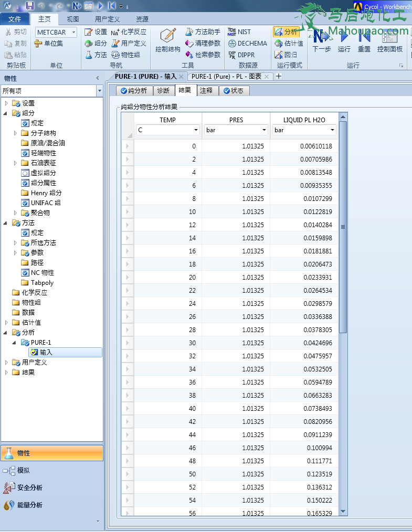Viewport: 412px width, 532px height.
Task: Switch to the 能量分析 energy analysis environment
Action: (52, 505)
